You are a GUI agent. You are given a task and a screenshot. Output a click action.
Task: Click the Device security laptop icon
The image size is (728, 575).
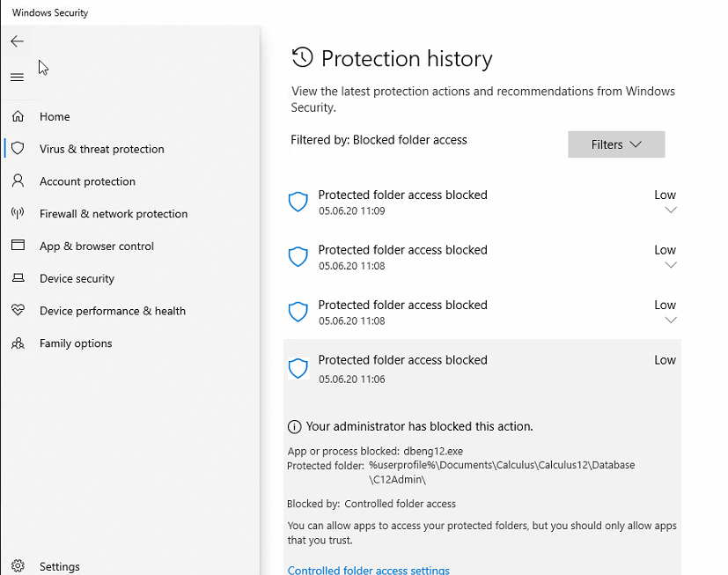pos(18,279)
